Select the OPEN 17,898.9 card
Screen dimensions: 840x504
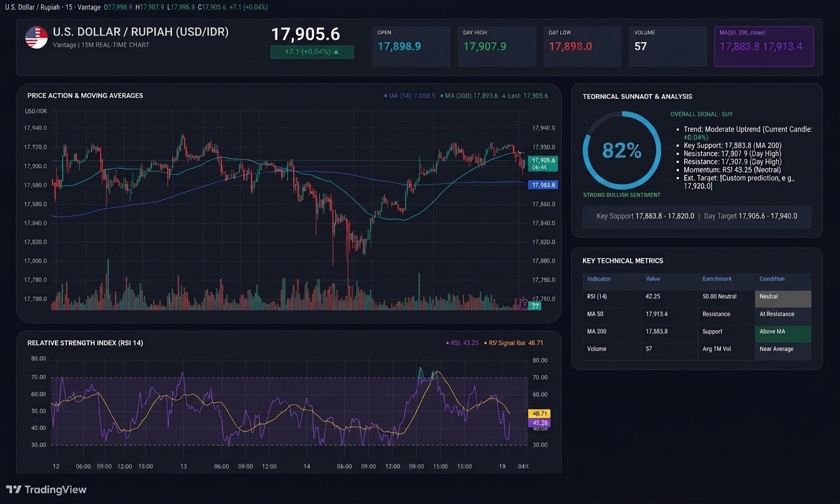(411, 47)
